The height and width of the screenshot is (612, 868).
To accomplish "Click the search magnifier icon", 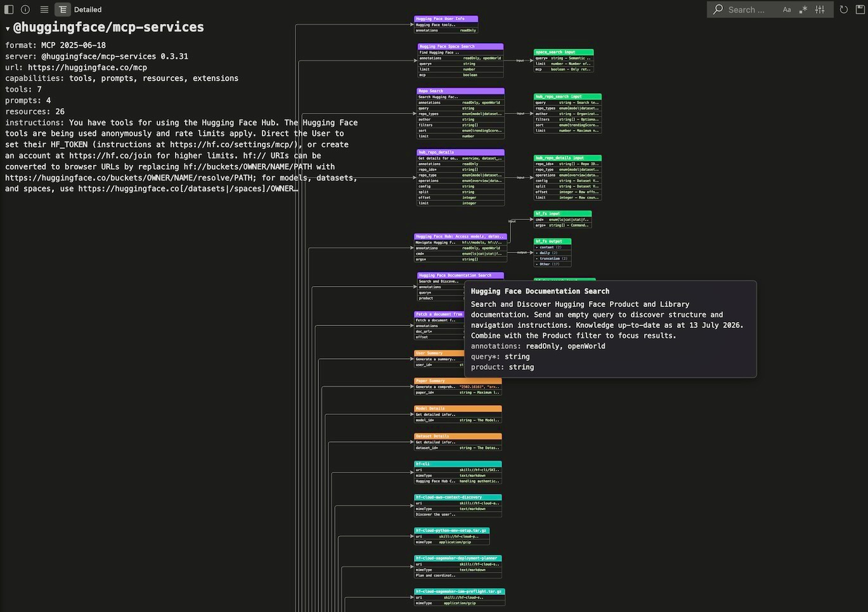I will coord(718,10).
